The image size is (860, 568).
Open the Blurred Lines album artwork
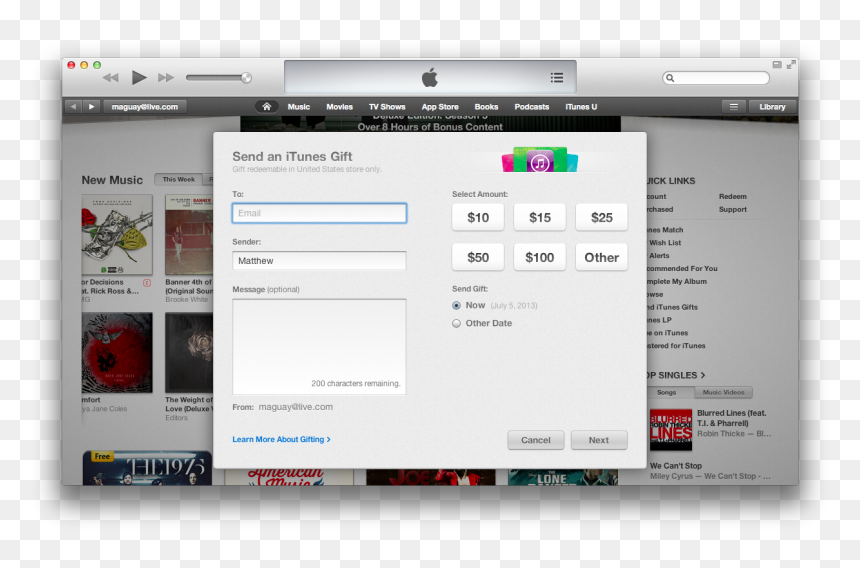pyautogui.click(x=671, y=430)
